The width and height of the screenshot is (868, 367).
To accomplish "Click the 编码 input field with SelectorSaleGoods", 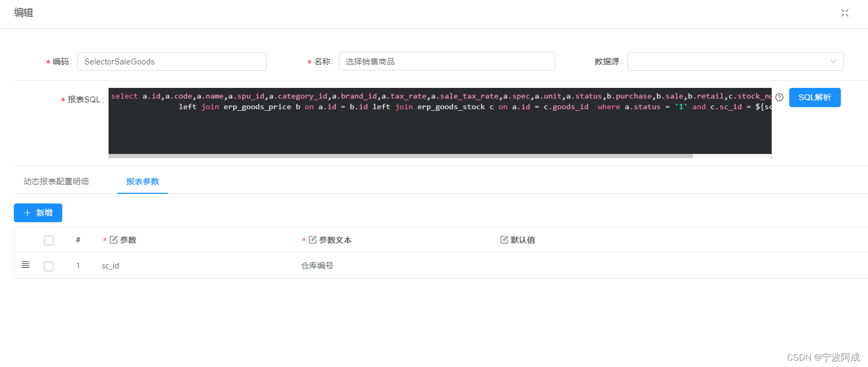I will click(172, 61).
